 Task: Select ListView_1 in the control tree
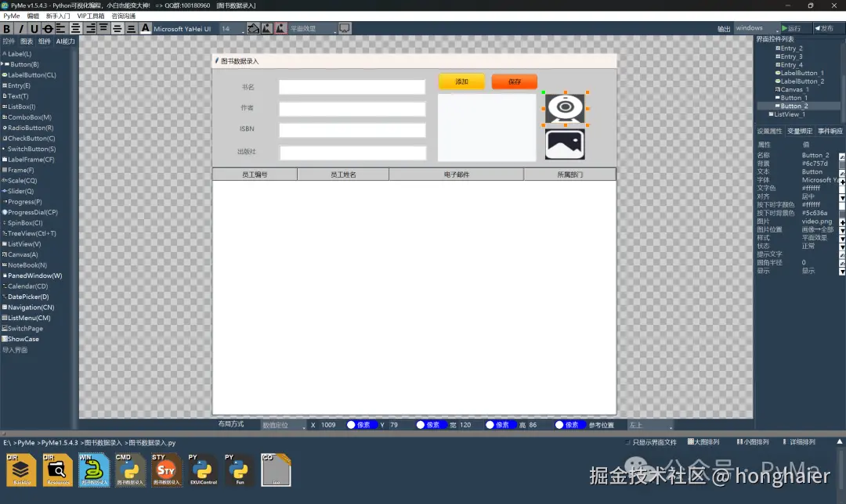786,114
